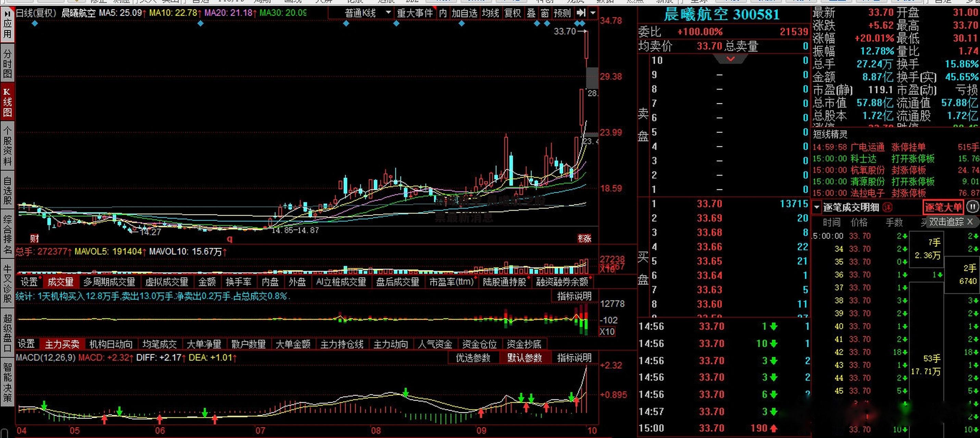This screenshot has height=438, width=980.
Task: Open 设置 button of the 主力买卖 tab row
Action: [x=26, y=344]
